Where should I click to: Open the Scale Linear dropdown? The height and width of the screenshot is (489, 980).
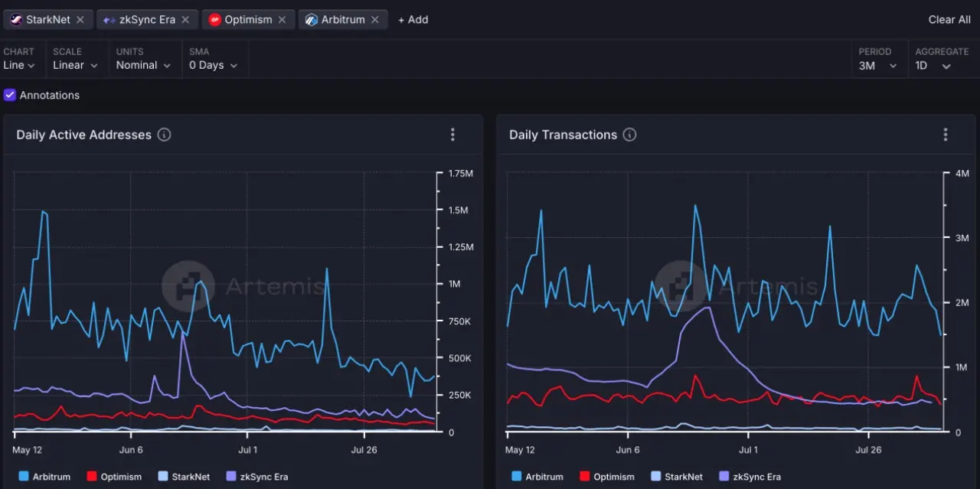75,66
